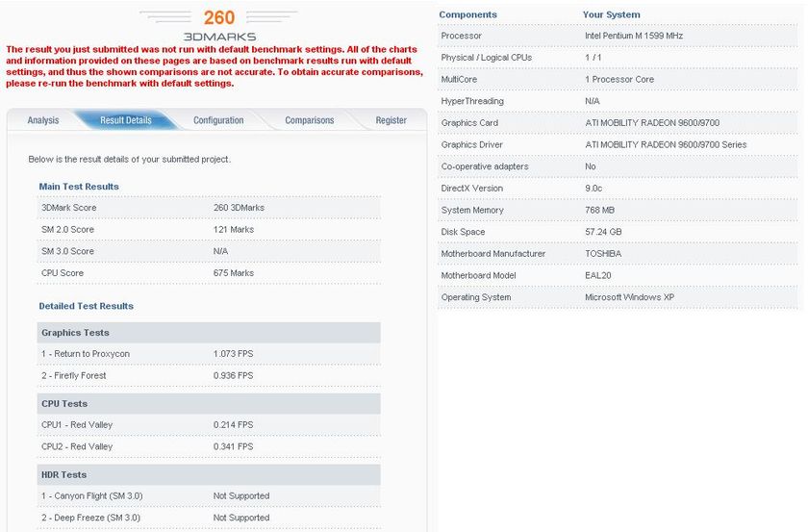
Task: Switch to the Configuration tab
Action: [x=218, y=120]
